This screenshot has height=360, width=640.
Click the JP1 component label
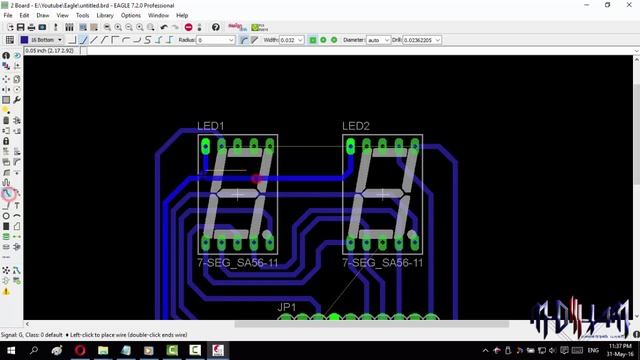click(x=287, y=307)
